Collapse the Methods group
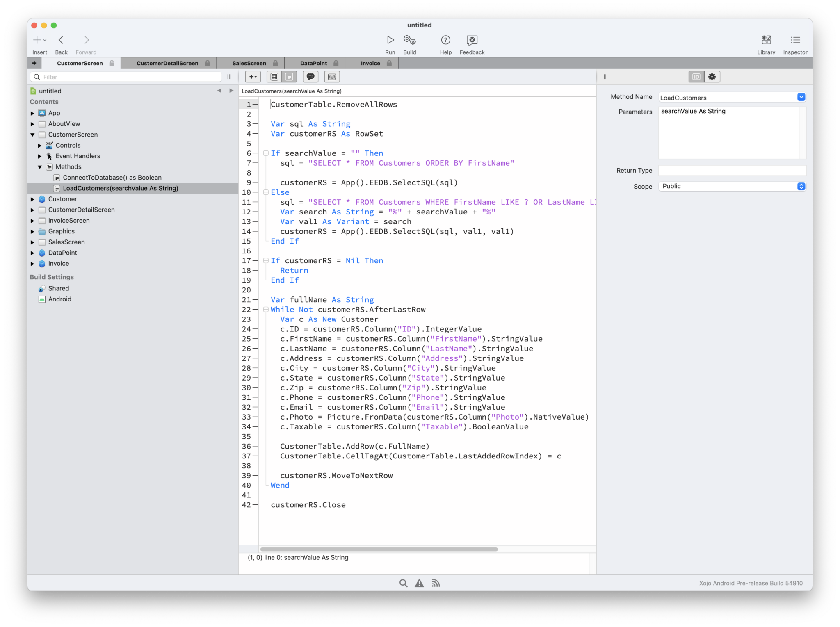The image size is (840, 627). click(40, 167)
